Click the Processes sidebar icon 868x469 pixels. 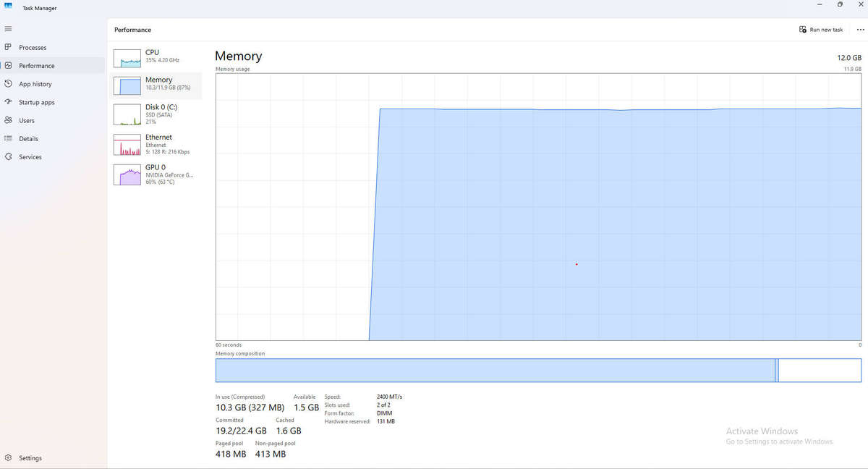tap(8, 47)
